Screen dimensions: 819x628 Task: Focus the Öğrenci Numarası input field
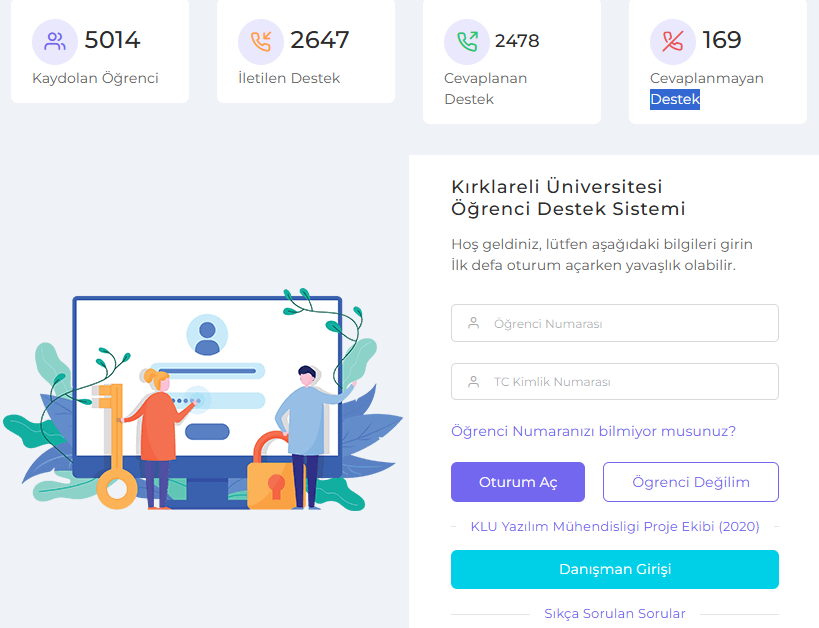[x=615, y=323]
